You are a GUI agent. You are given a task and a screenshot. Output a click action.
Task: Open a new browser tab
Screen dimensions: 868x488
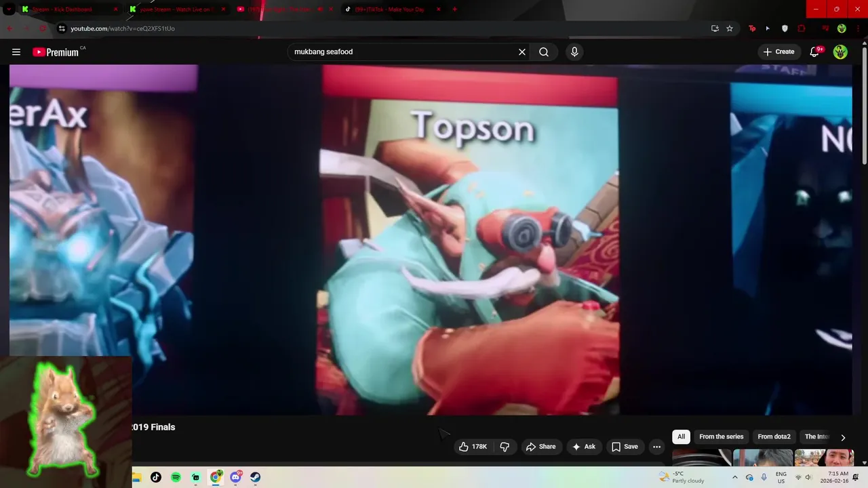click(454, 9)
